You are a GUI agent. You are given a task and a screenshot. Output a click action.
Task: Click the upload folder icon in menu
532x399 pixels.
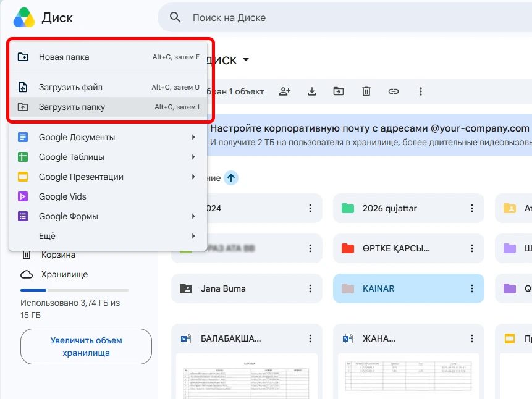click(23, 107)
